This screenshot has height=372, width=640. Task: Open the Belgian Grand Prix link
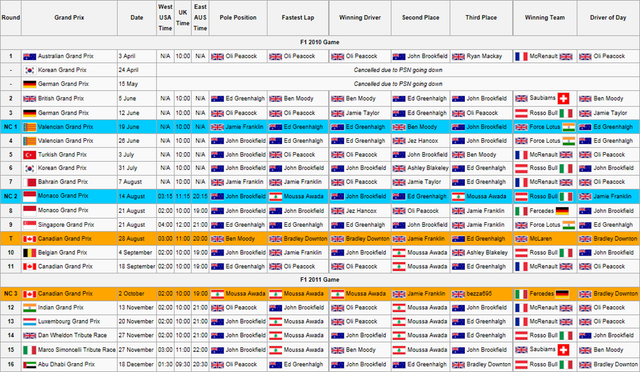coord(62,252)
